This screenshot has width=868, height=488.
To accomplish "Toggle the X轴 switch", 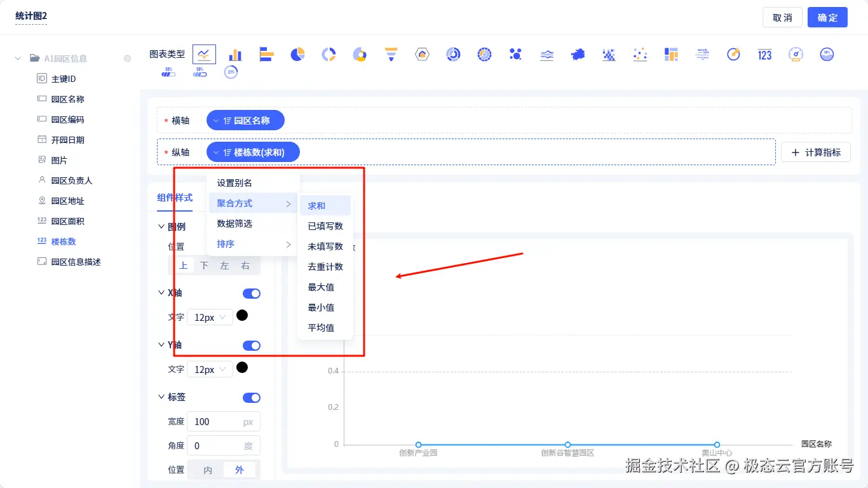I will click(252, 294).
